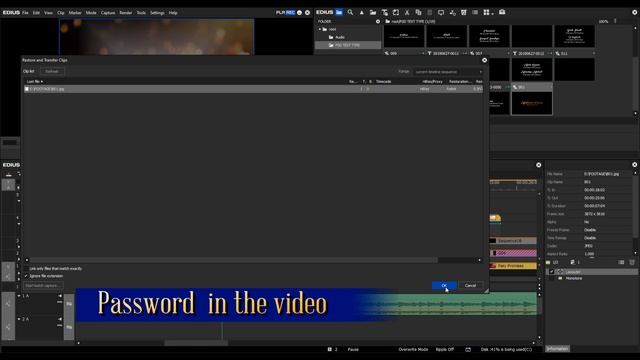Viewport: 640px width, 360px height.
Task: Open the Clip menu
Action: 61,13
